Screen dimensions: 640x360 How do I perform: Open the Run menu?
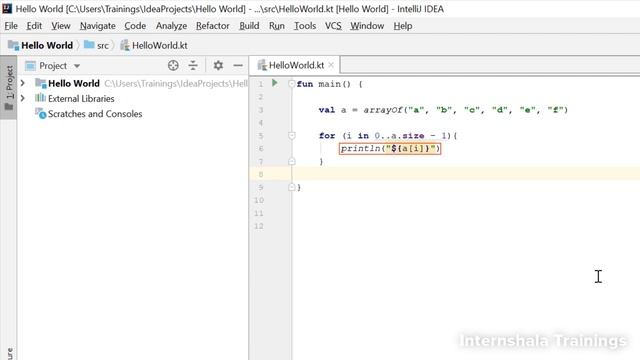coord(277,26)
